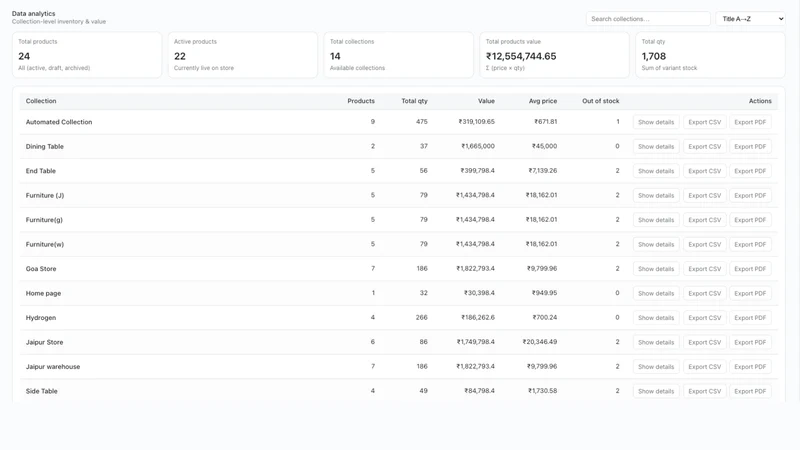Export CSV for Hydrogen

(705, 318)
